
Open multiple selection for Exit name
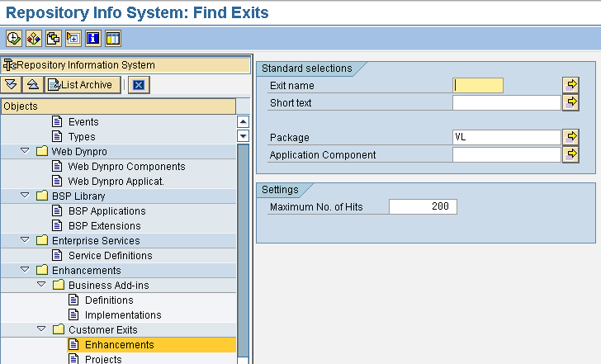point(570,85)
